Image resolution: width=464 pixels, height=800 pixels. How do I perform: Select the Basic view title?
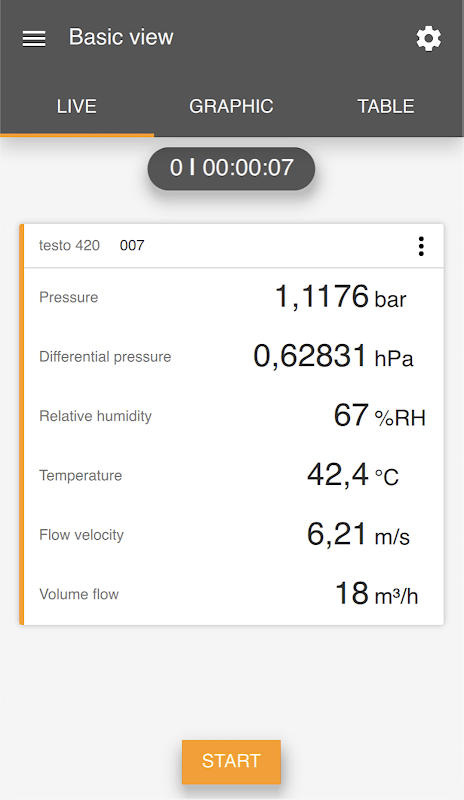pyautogui.click(x=121, y=37)
